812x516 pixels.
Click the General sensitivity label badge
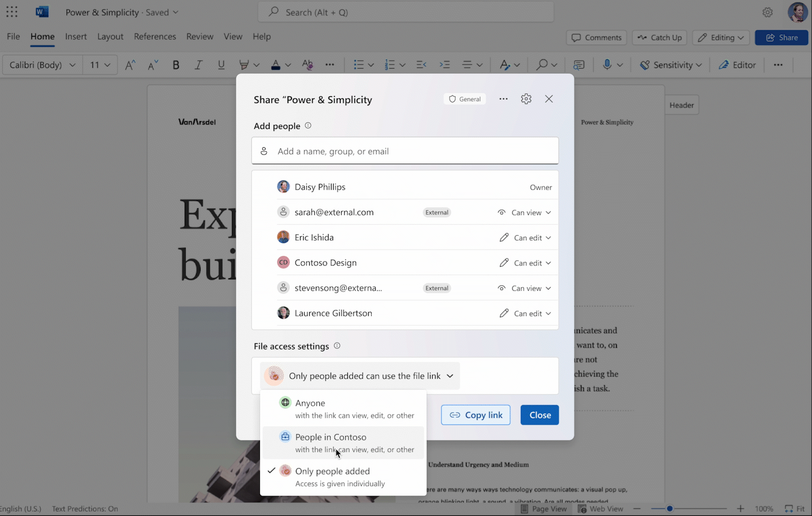[x=465, y=99]
